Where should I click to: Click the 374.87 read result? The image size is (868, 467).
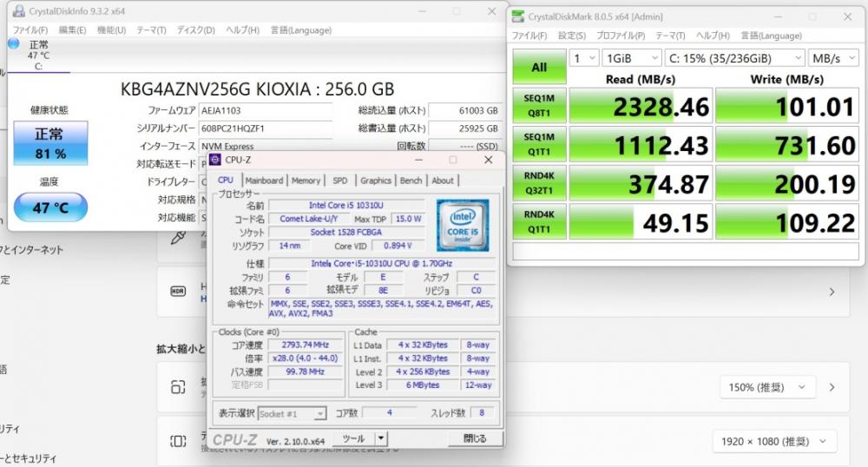click(x=641, y=183)
